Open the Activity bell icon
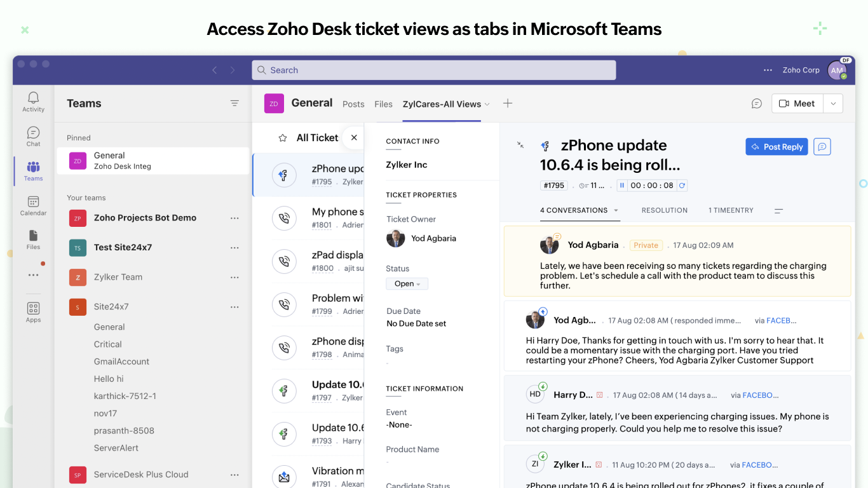 33,102
